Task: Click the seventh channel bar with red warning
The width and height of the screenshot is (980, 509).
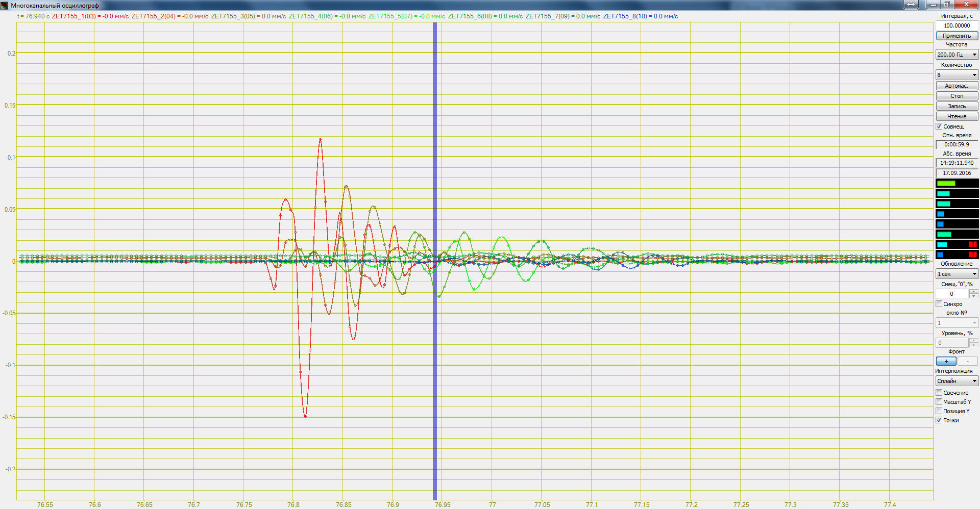Action: coord(957,245)
